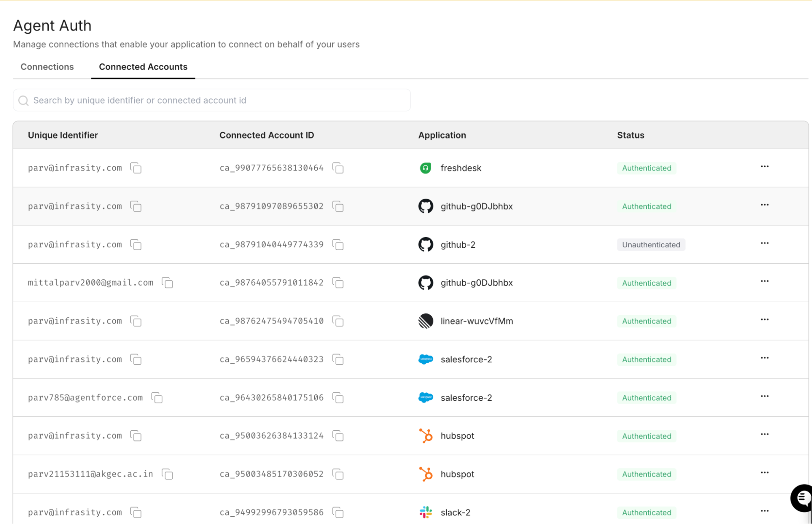Expand options for the linear-wuvcVfMm row
This screenshot has height=524, width=812.
(764, 320)
